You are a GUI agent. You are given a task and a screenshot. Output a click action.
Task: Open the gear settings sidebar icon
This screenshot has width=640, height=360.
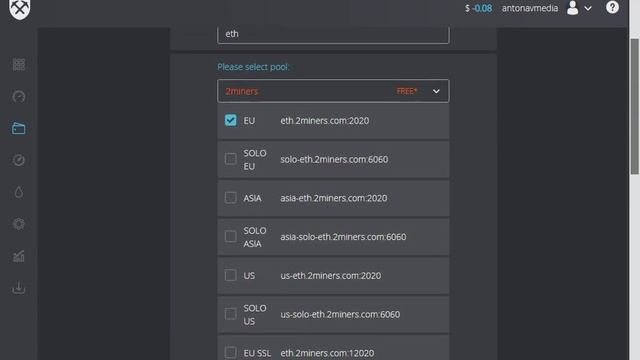19,224
